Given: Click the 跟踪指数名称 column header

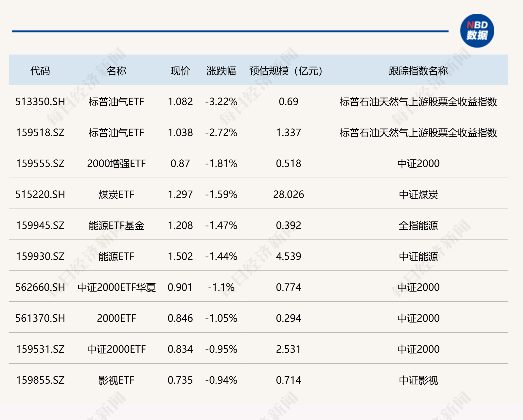Looking at the screenshot, I should [x=418, y=71].
